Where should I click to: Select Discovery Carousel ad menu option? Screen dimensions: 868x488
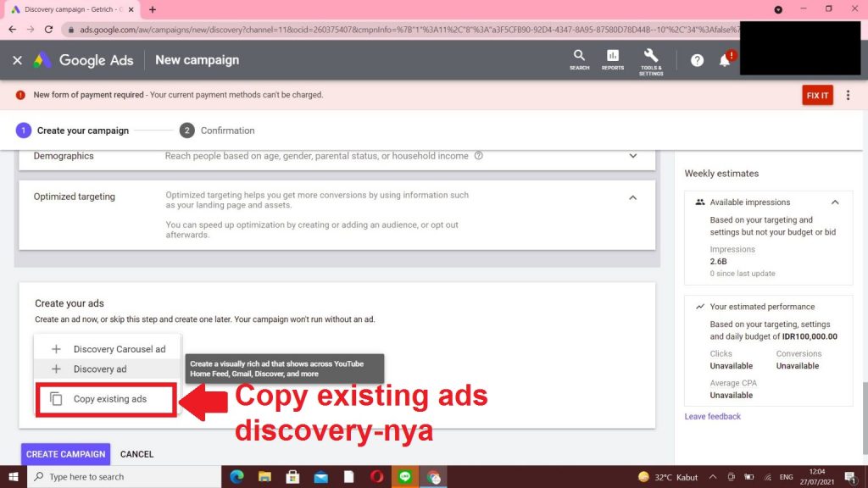click(119, 349)
